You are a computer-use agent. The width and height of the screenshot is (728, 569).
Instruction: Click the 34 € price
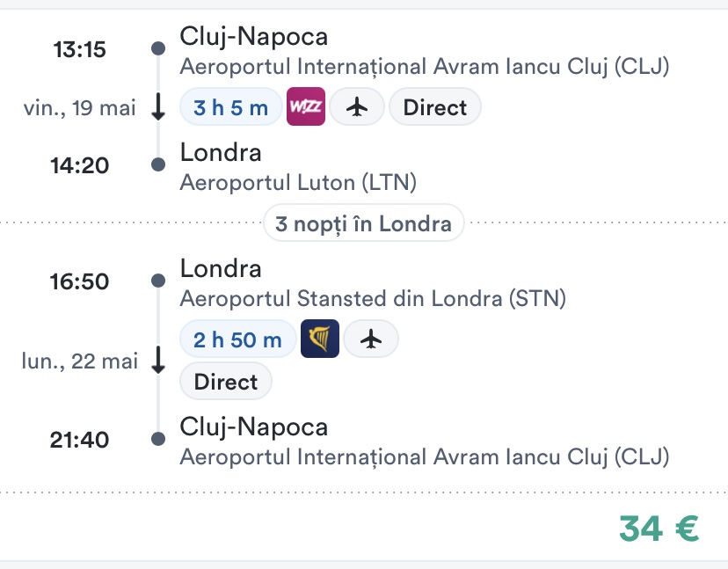[x=659, y=528]
